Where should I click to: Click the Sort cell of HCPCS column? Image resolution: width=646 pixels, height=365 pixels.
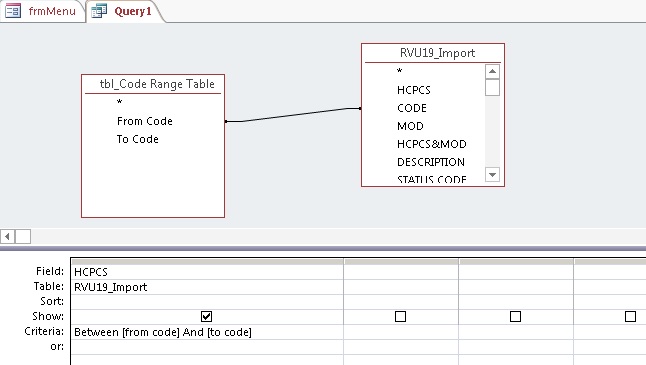(x=207, y=302)
